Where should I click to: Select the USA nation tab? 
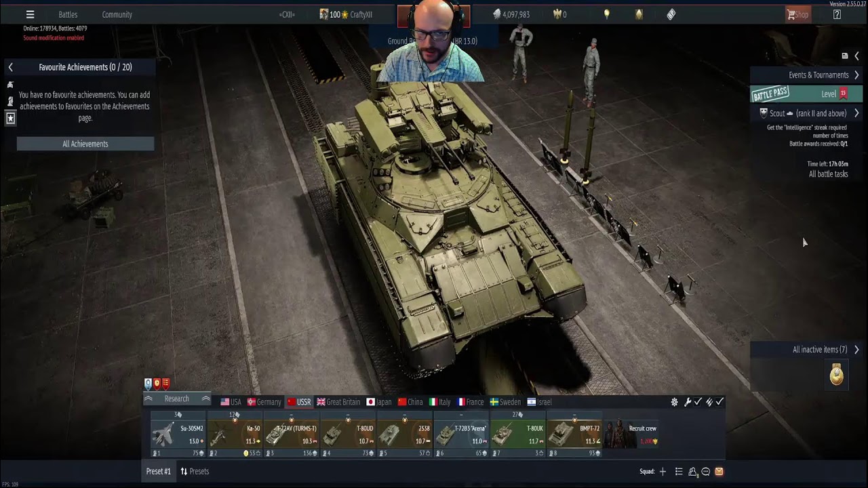[231, 402]
